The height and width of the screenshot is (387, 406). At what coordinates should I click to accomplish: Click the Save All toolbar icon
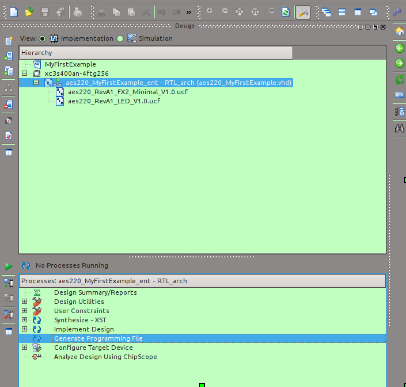point(60,12)
